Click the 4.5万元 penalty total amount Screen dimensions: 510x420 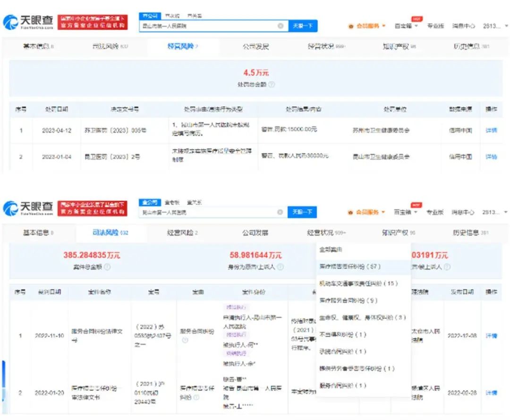point(256,73)
